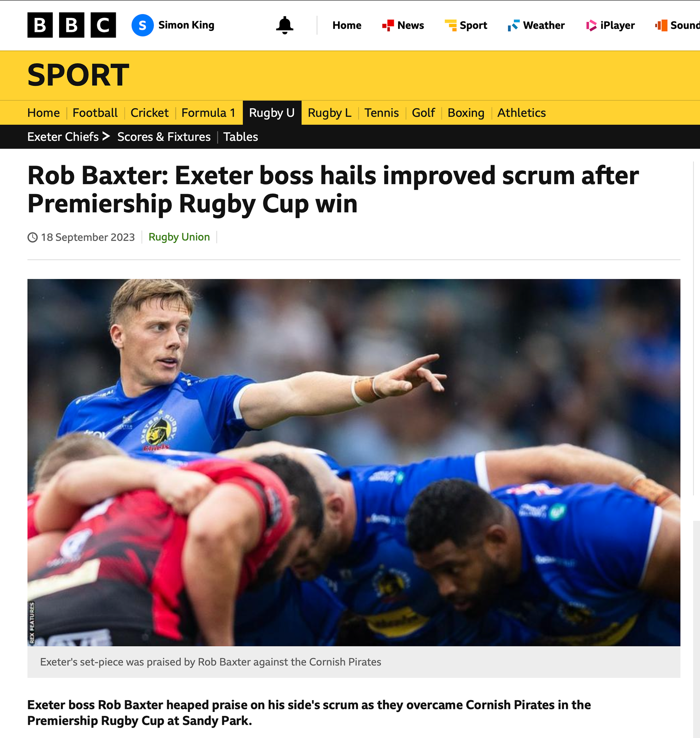Open Scores & Fixtures
Image resolution: width=700 pixels, height=738 pixels.
(164, 137)
